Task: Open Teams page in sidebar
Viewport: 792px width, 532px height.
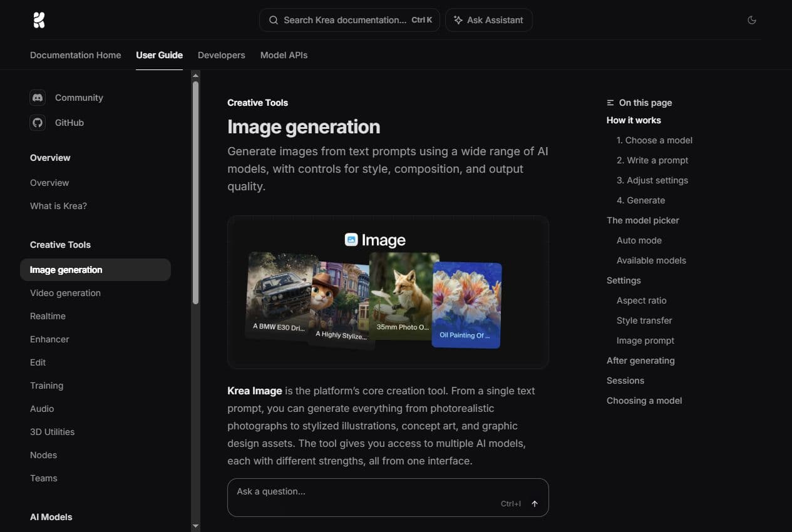Action: [43, 478]
